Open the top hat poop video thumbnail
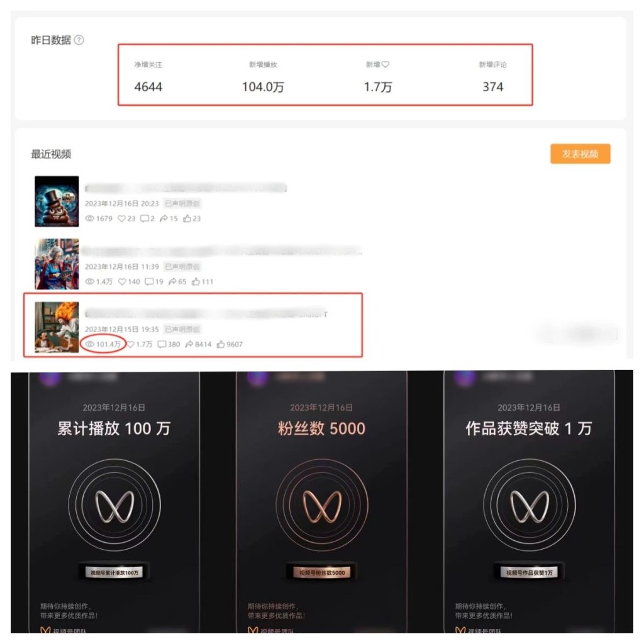 pyautogui.click(x=57, y=201)
